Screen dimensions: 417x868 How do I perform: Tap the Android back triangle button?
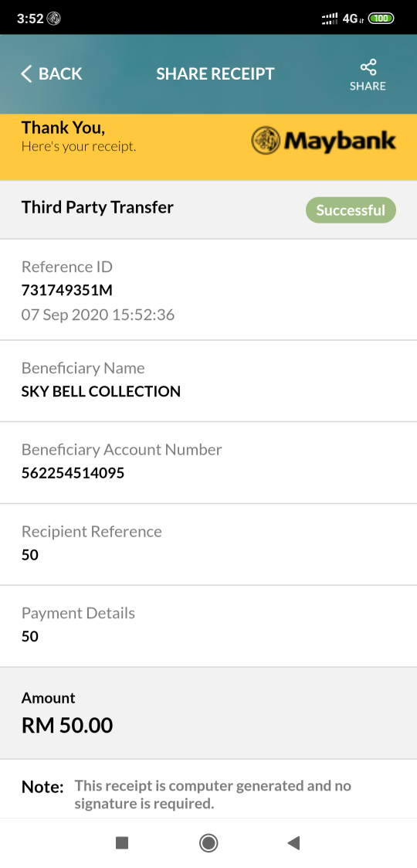click(x=293, y=843)
